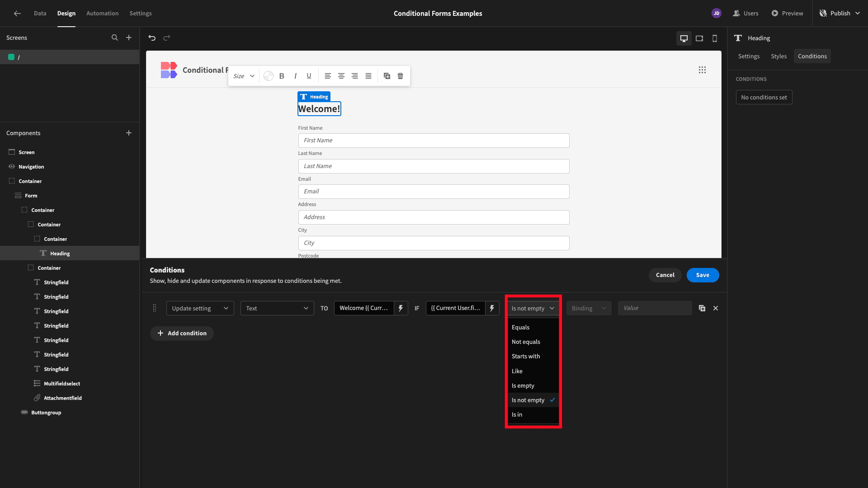The height and width of the screenshot is (488, 868).
Task: Open the Text setting dropdown
Action: click(x=277, y=308)
